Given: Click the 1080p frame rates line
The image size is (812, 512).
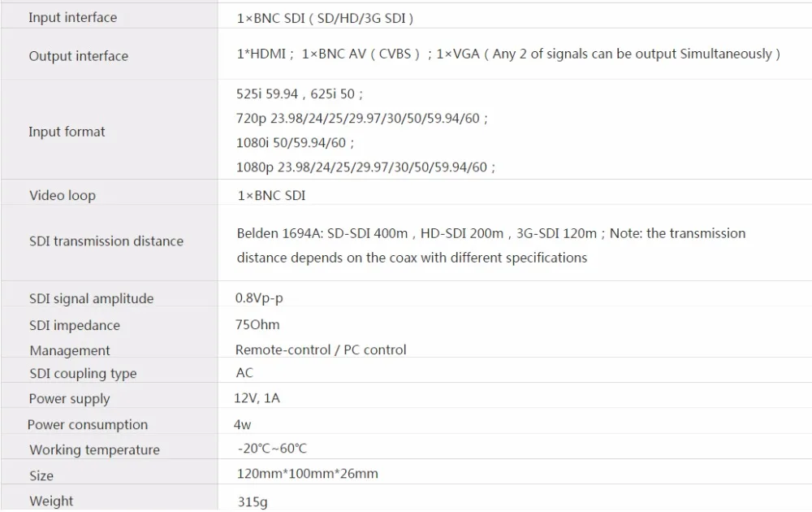Looking at the screenshot, I should pyautogui.click(x=365, y=167).
